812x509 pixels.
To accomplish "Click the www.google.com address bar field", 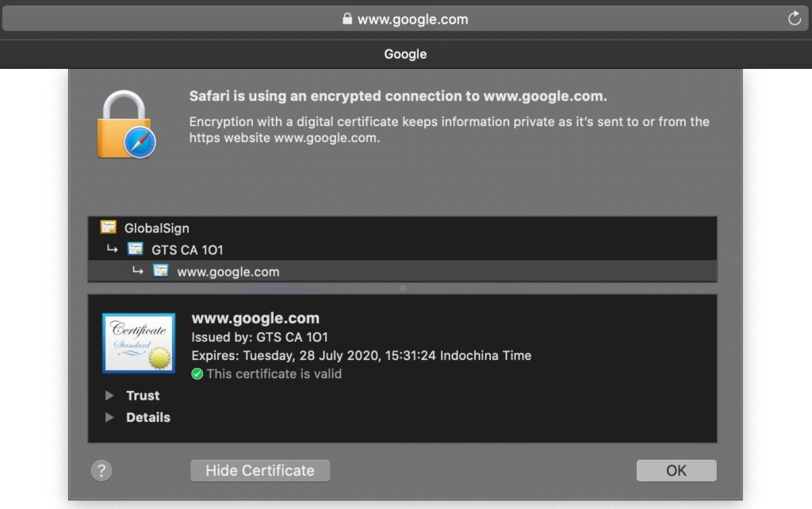I will (405, 19).
